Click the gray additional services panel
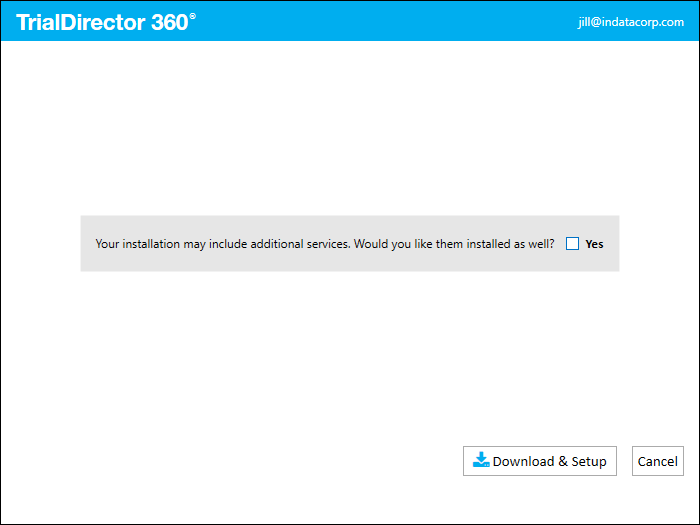The width and height of the screenshot is (700, 525). (x=350, y=243)
